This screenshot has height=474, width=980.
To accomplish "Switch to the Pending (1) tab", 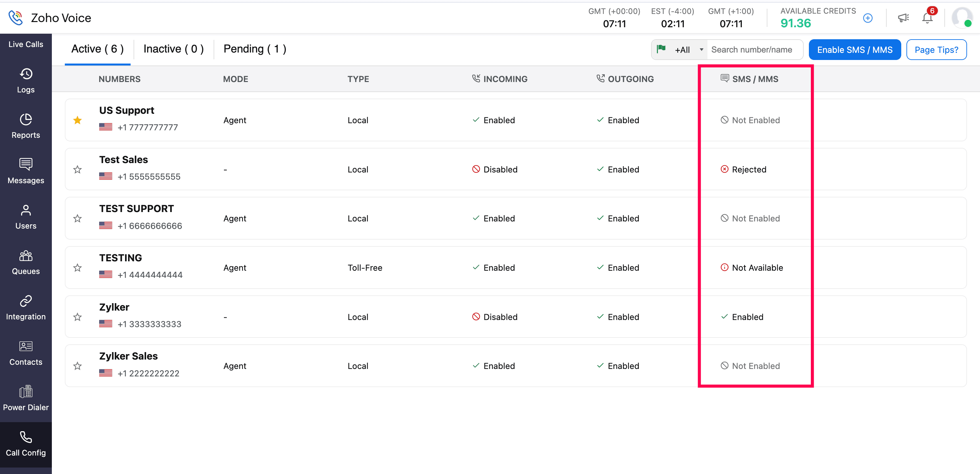I will coord(254,49).
